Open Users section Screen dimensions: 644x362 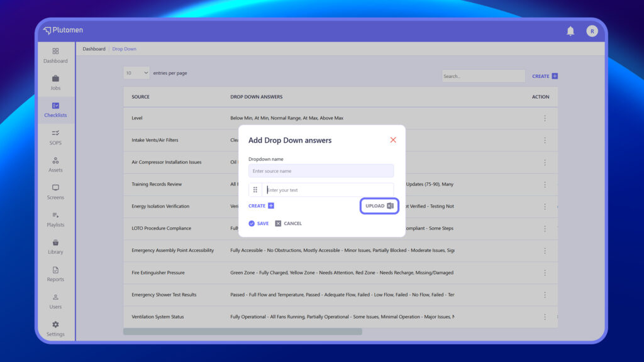pyautogui.click(x=55, y=302)
